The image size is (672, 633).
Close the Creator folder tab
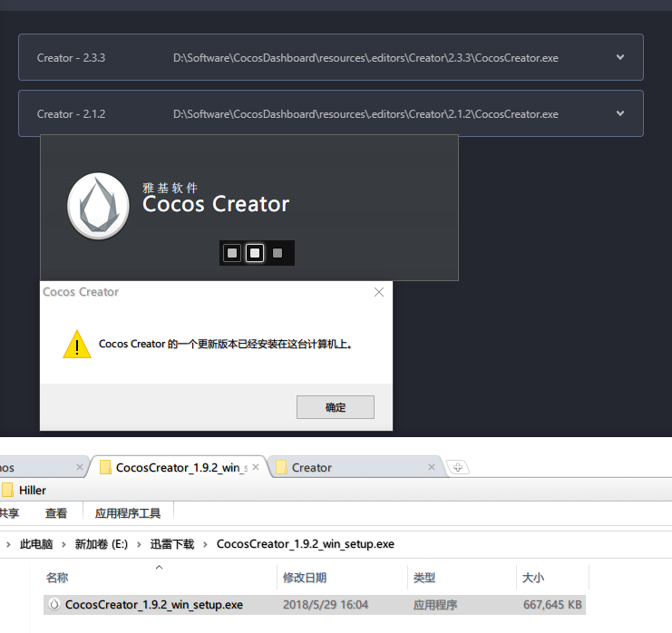pyautogui.click(x=432, y=467)
